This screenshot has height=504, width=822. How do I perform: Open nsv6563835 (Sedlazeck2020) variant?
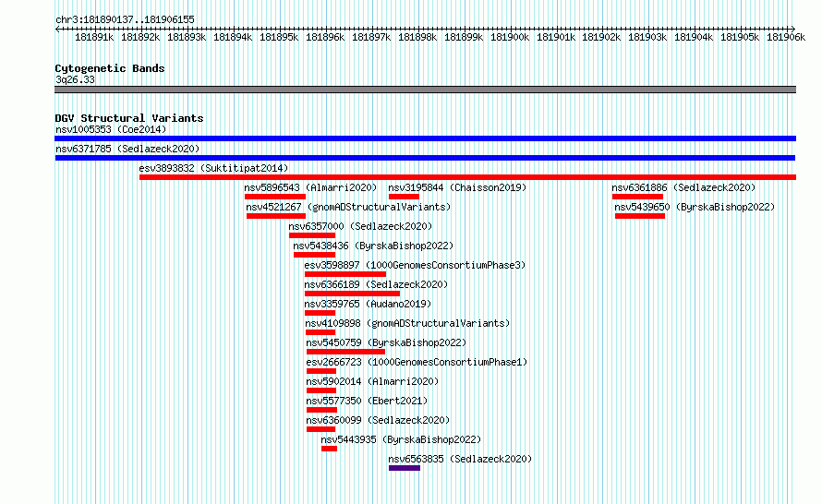[x=460, y=459]
